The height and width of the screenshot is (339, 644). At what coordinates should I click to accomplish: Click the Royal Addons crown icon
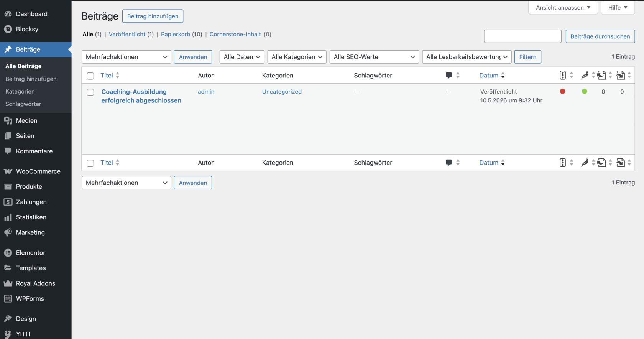point(8,283)
